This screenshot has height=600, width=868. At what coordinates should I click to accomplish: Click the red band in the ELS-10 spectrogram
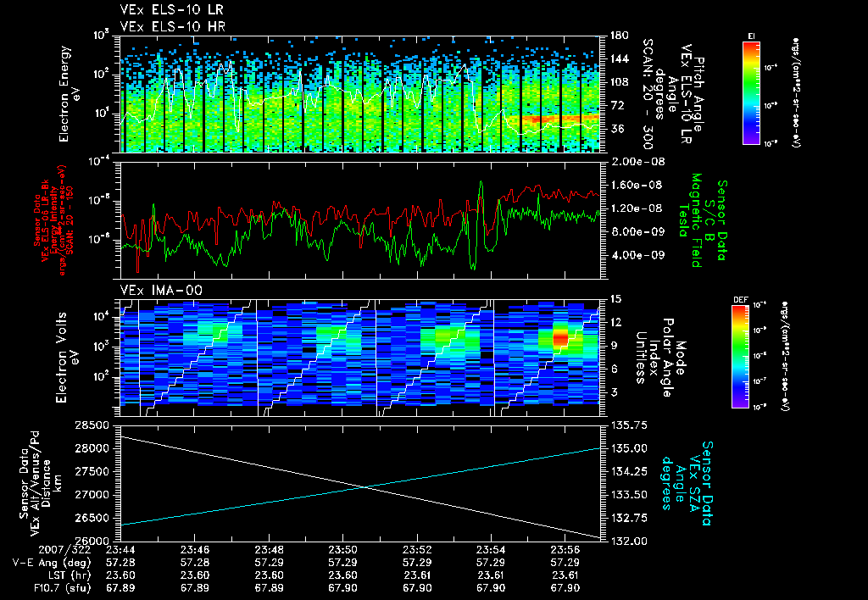tap(559, 119)
